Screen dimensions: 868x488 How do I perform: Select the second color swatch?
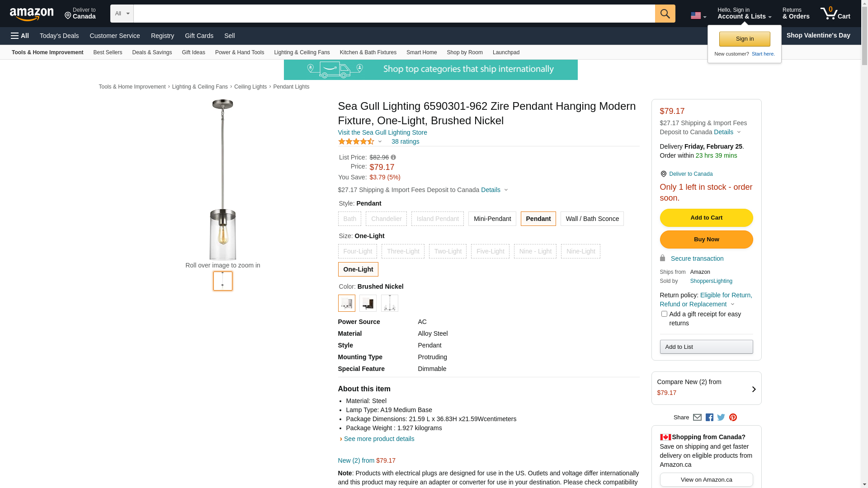pos(368,303)
